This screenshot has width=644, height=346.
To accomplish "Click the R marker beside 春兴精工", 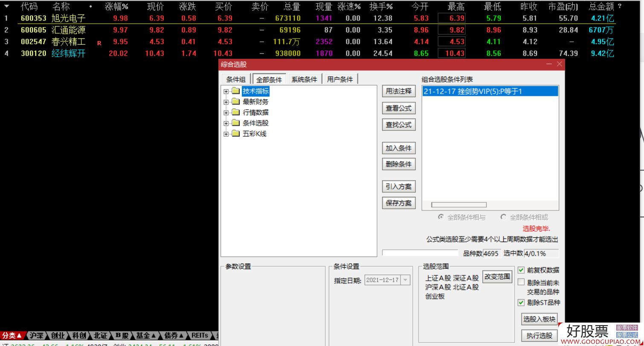I will [99, 43].
